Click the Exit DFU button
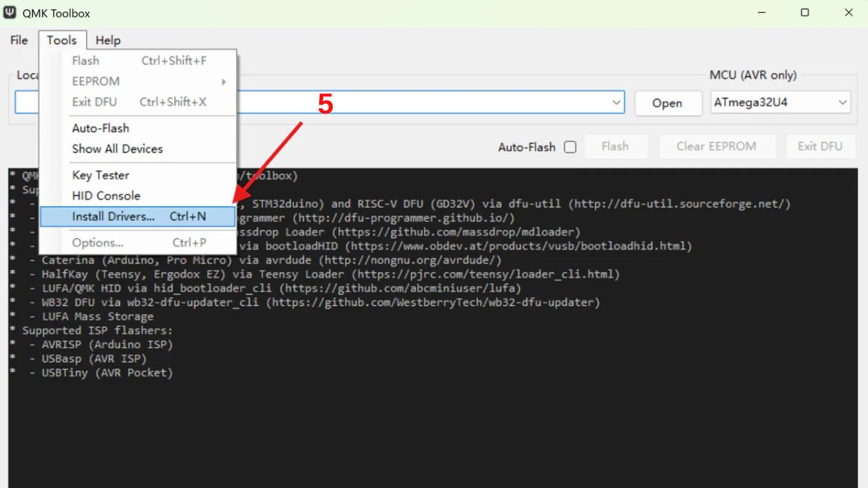 (x=821, y=146)
